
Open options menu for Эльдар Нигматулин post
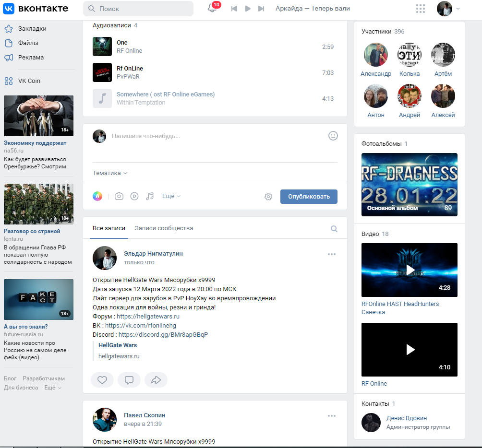pyautogui.click(x=332, y=254)
